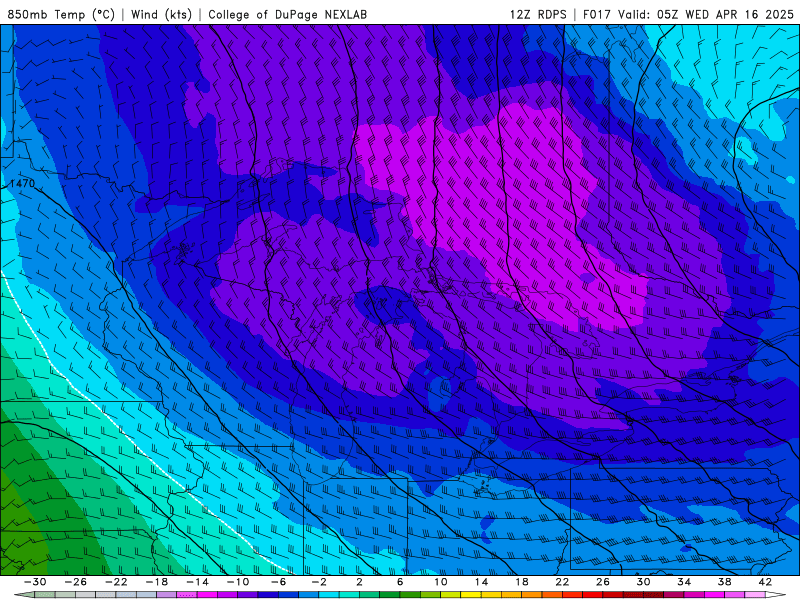Click the -10 value on the temperature scale
Viewport: 800px width, 600px height.
238,582
